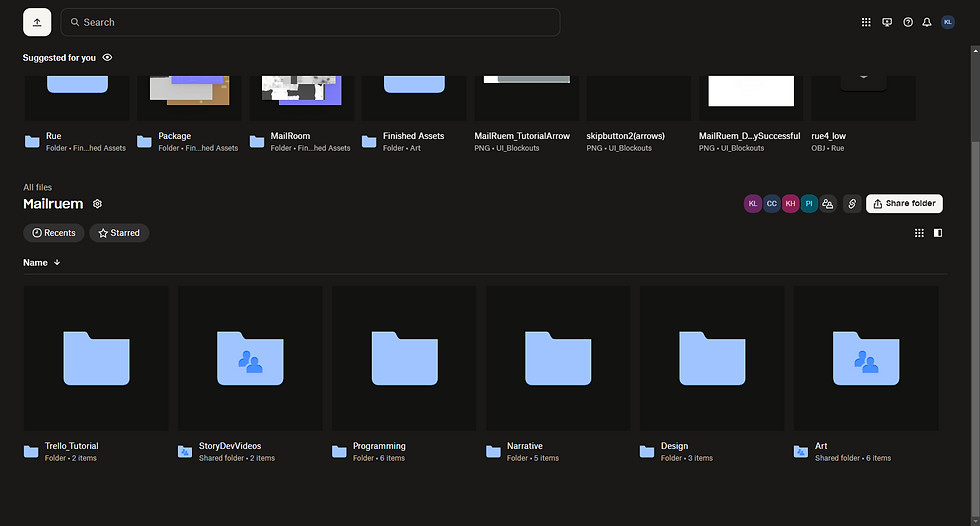Open the apps grid icon in header
Viewport: 980px width, 526px height.
866,22
